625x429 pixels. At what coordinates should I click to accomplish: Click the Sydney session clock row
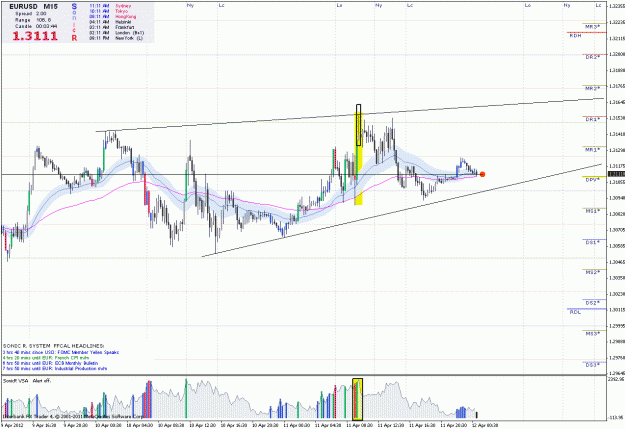pos(110,6)
